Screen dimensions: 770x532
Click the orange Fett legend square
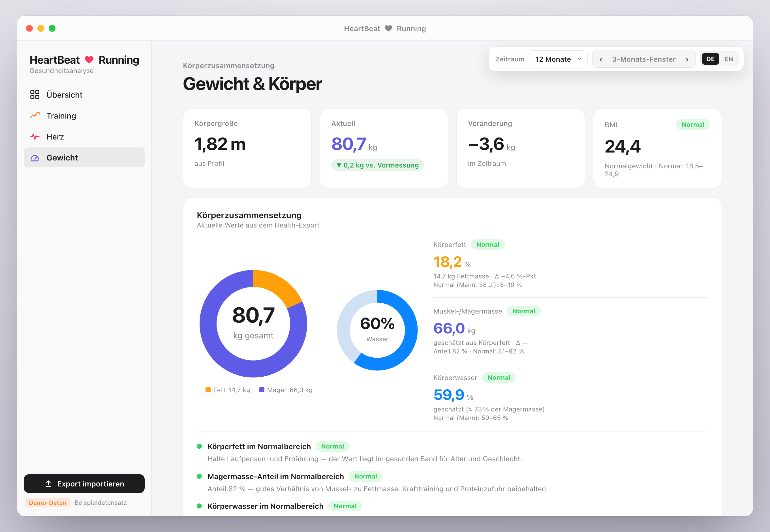click(208, 390)
